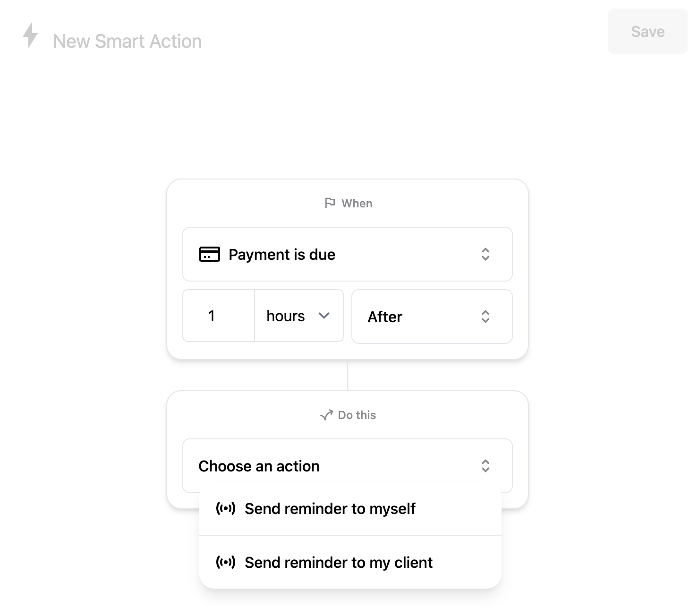The height and width of the screenshot is (616, 698).
Task: Open the Choose an action dropdown
Action: (x=348, y=466)
